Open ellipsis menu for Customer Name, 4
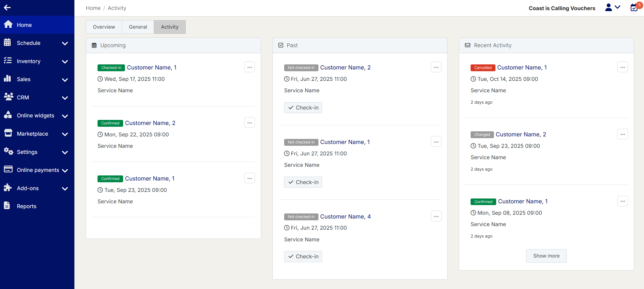Viewport: 644px width, 289px height. coord(436,216)
